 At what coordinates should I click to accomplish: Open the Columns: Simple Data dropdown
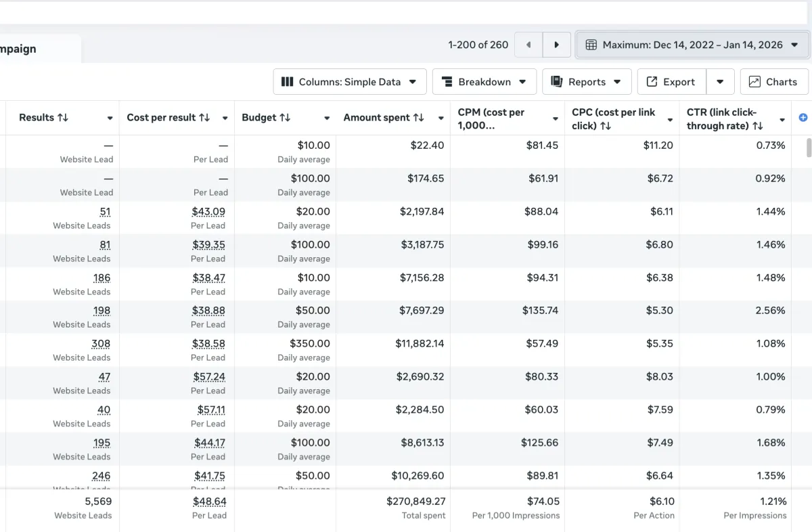click(350, 82)
